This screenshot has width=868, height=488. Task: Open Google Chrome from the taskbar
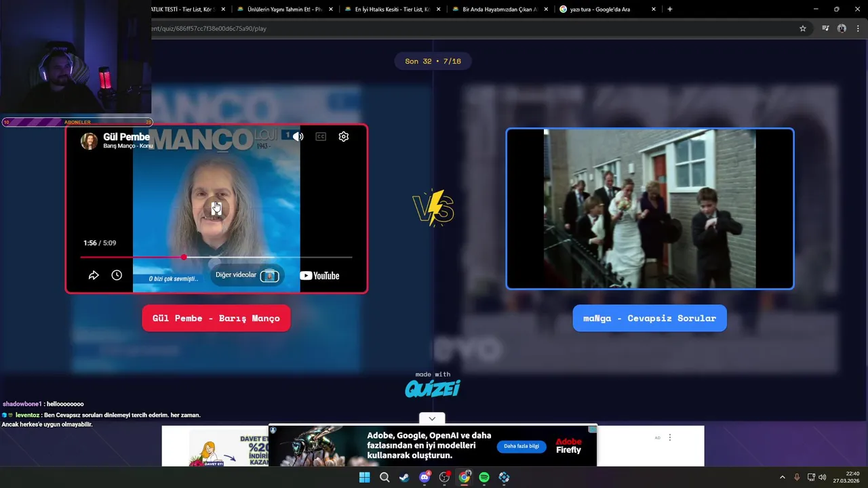(465, 477)
